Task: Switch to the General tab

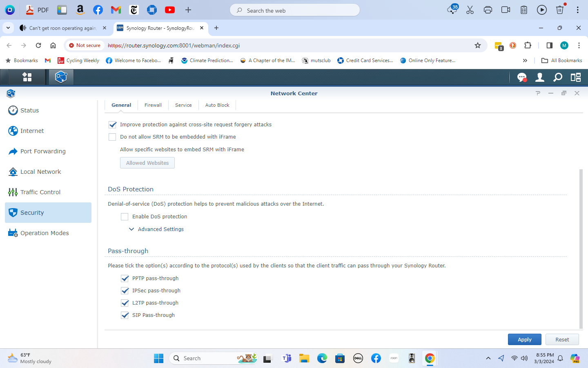Action: [x=121, y=105]
